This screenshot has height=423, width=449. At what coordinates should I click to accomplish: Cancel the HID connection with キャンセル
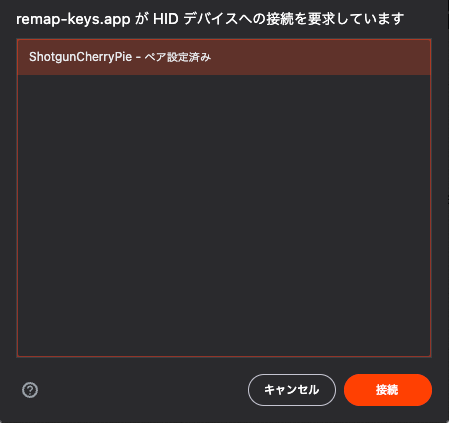click(292, 390)
